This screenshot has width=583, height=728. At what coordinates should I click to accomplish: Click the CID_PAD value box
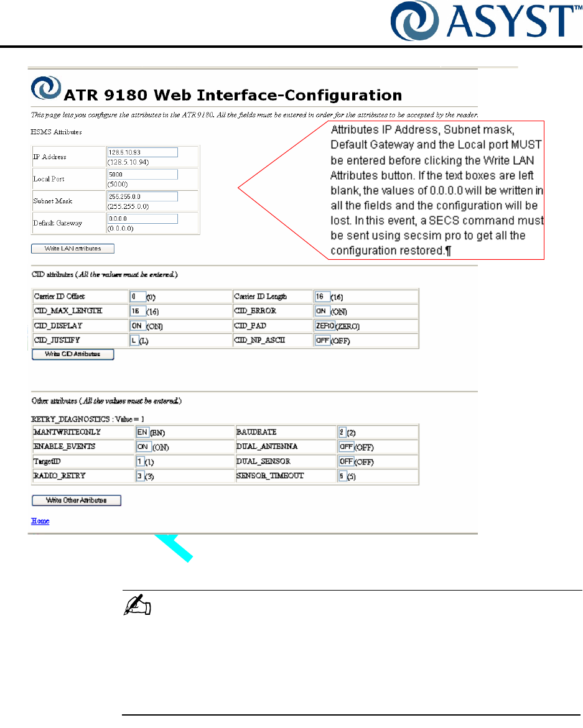click(x=325, y=326)
